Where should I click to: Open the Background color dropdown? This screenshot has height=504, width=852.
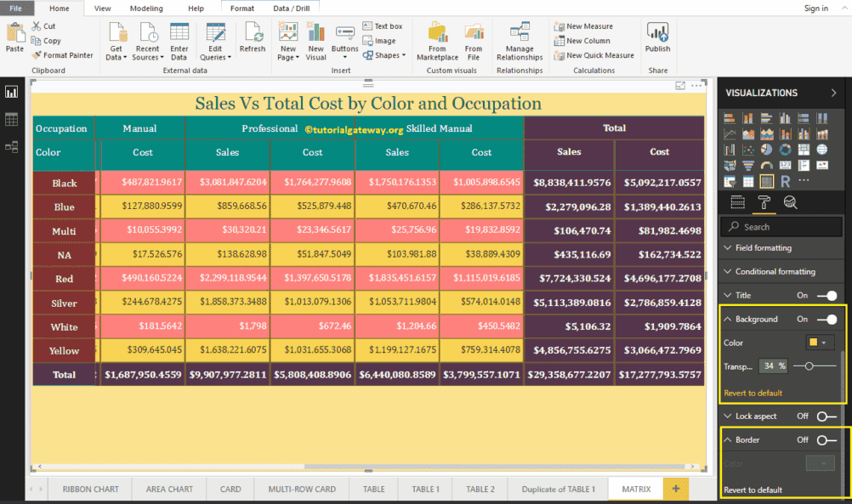coord(820,343)
